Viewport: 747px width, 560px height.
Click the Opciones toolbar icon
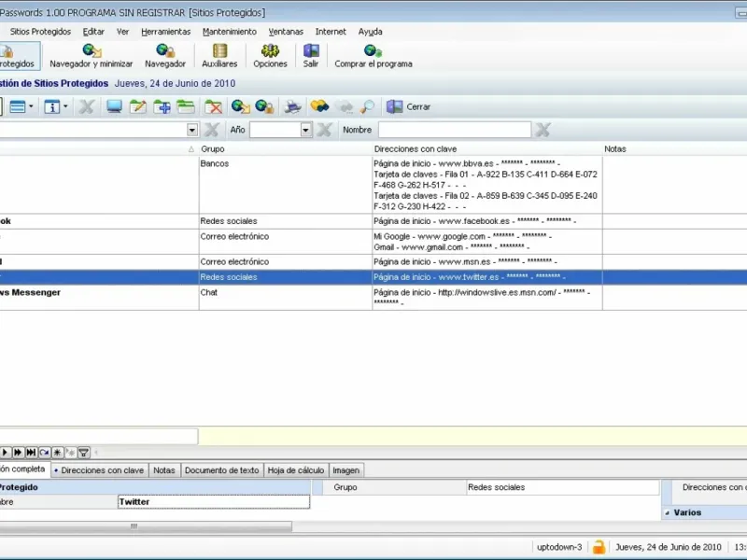(x=270, y=56)
